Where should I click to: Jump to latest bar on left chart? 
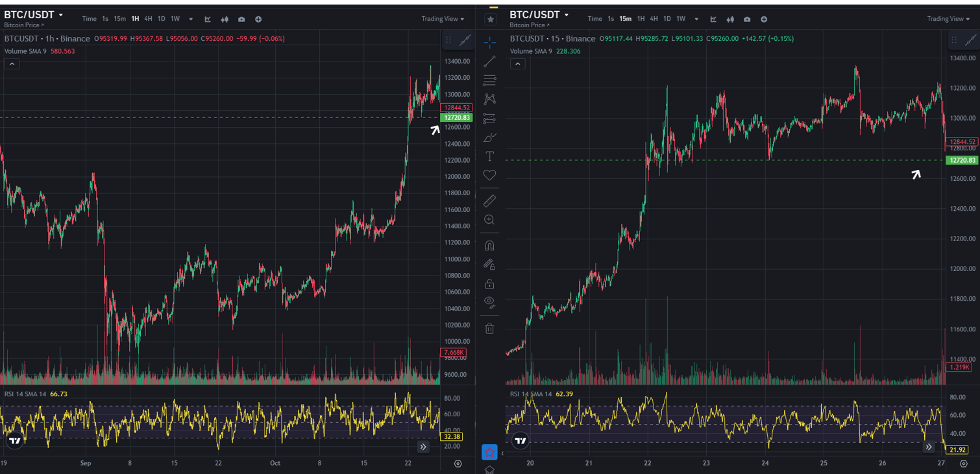(423, 447)
